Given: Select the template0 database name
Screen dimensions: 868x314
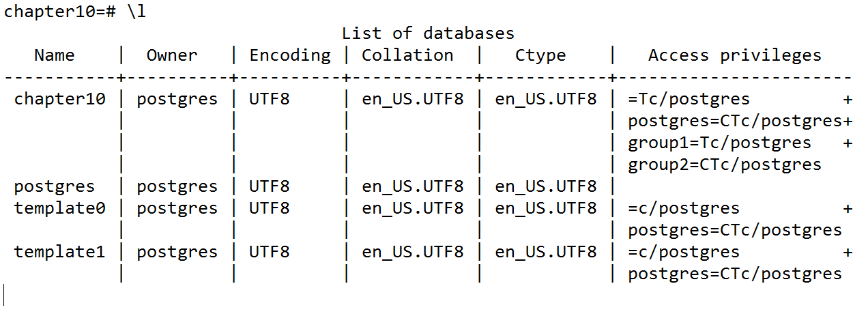Looking at the screenshot, I should (x=60, y=208).
